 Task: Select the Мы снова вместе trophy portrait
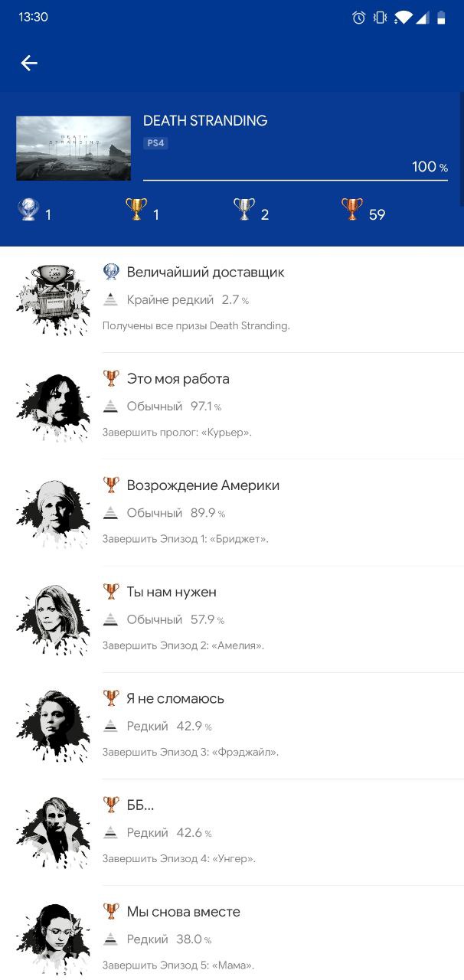pos(54,938)
